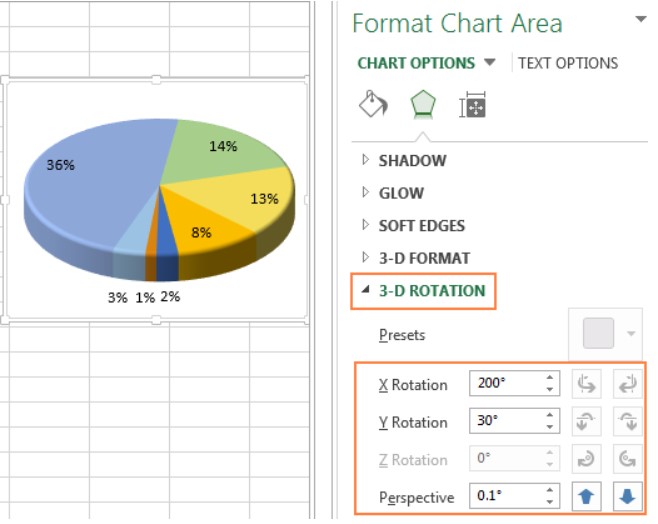Decrease X Rotation with spinner down arrow
Screen dimensions: 658x524
550,389
